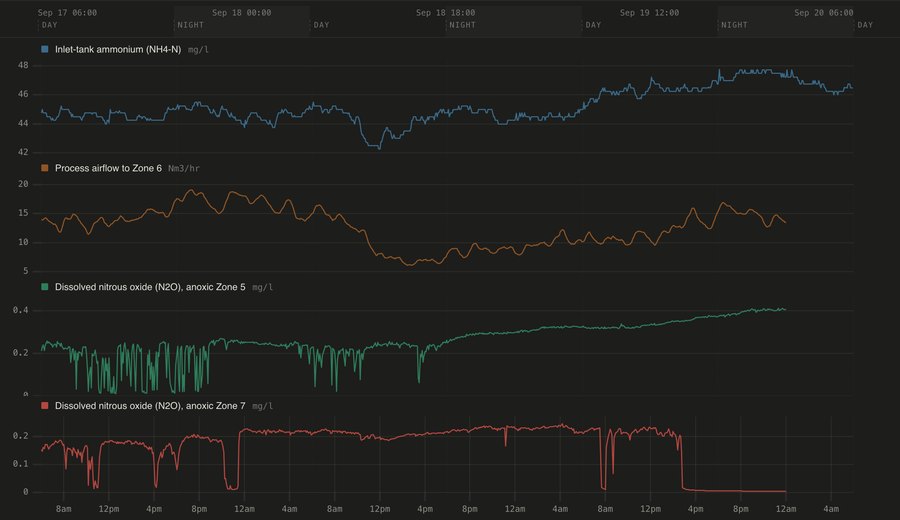Click the 'Sep 18 00:00' timestamp in the header

[242, 13]
